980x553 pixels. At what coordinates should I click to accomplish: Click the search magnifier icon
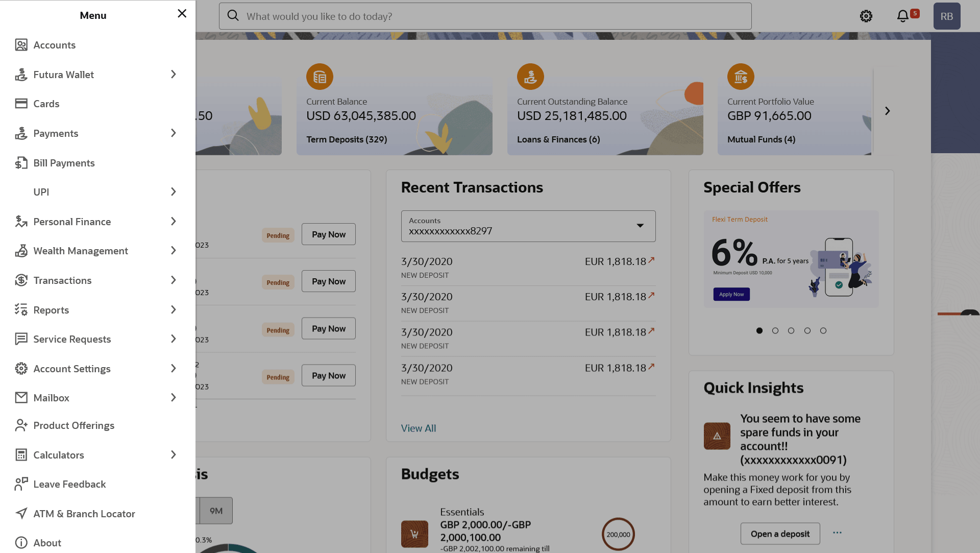pyautogui.click(x=233, y=16)
